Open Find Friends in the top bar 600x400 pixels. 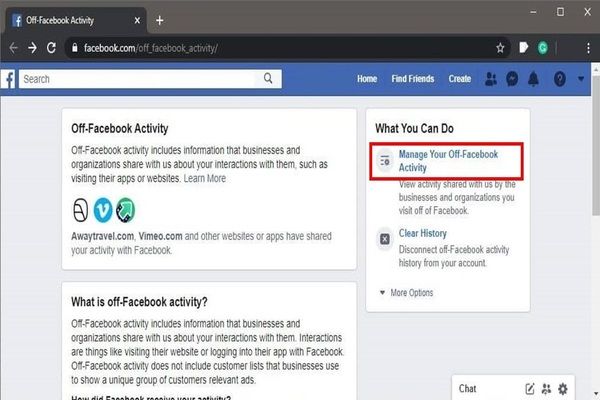pos(412,79)
